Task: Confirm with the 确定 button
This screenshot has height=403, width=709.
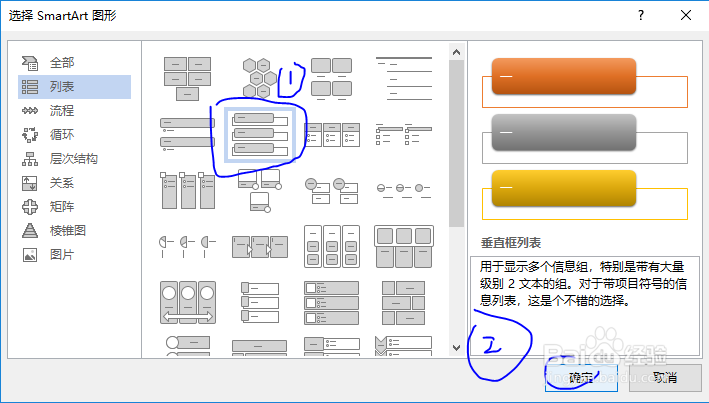Action: click(x=581, y=377)
